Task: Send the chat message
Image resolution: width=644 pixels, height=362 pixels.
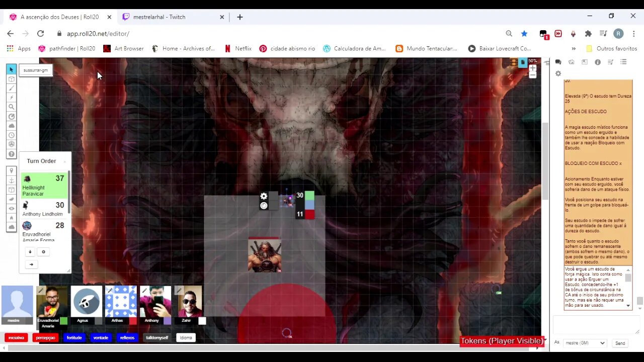Action: pos(620,343)
